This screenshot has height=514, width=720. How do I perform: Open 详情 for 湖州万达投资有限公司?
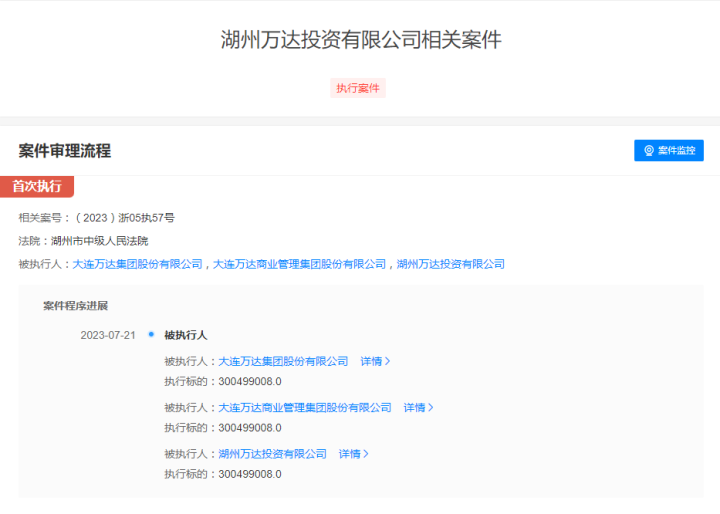click(354, 454)
